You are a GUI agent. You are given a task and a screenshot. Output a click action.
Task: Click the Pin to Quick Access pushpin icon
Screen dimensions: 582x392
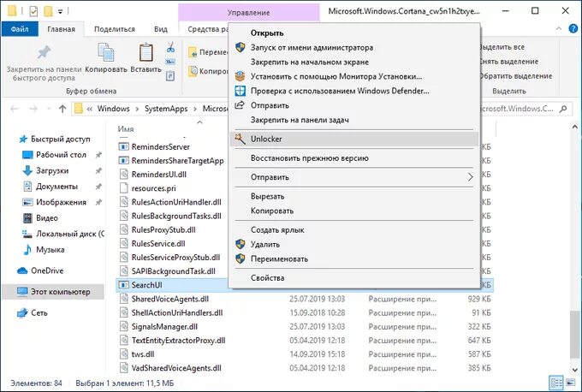pos(44,52)
